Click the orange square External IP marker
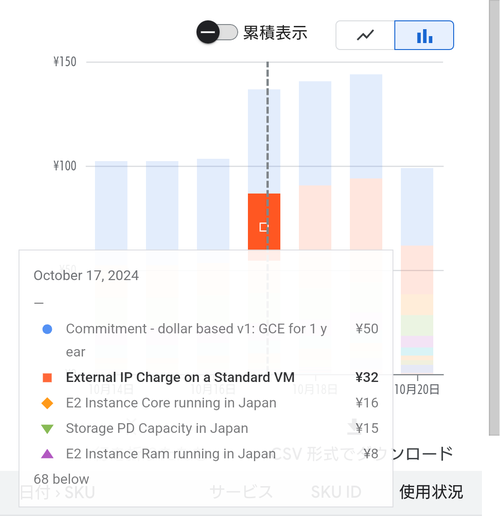500x519 pixels. click(x=47, y=378)
